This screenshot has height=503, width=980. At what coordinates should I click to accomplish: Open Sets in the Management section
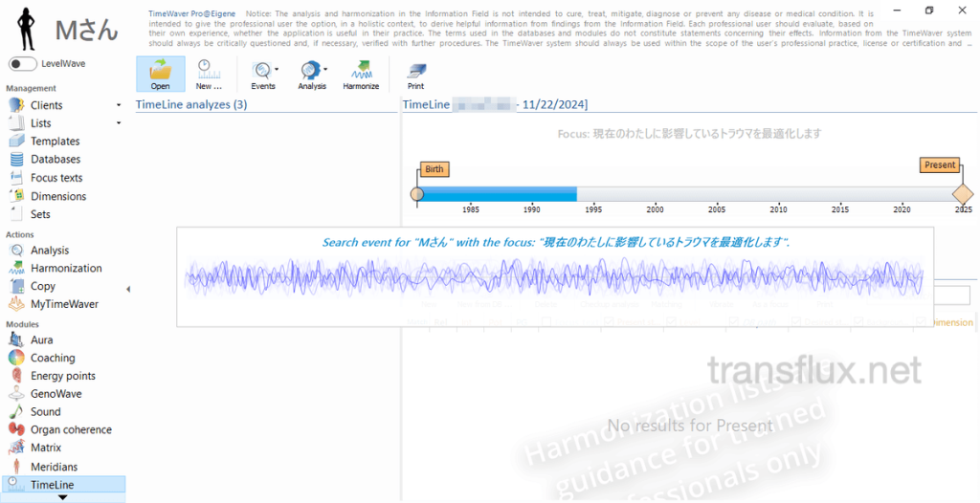[40, 214]
